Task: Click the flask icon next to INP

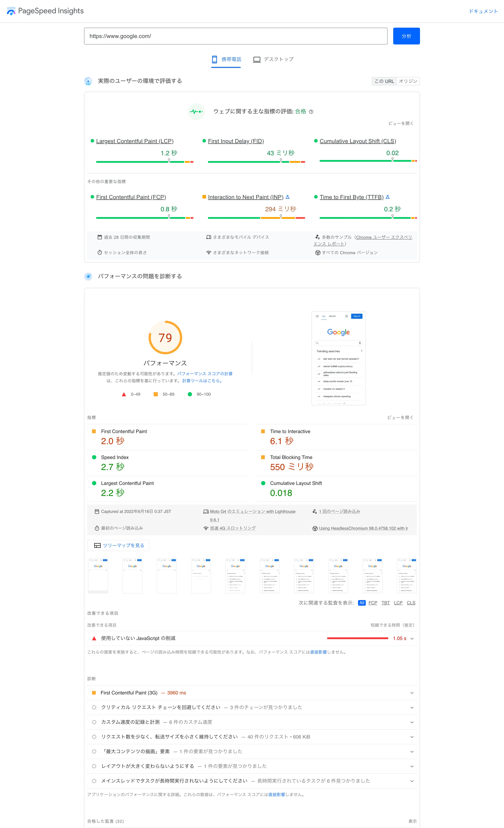Action: (x=287, y=197)
